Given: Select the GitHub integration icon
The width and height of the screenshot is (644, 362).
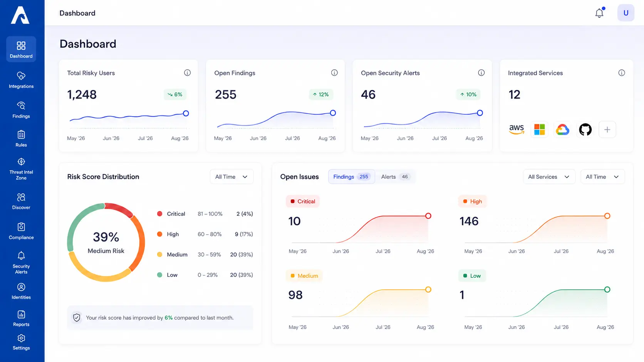Looking at the screenshot, I should (585, 130).
